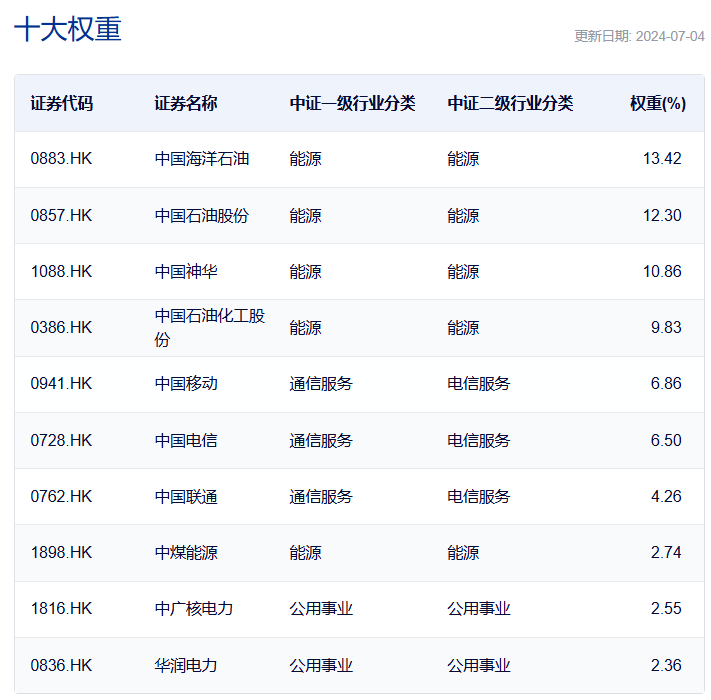The width and height of the screenshot is (711, 700).
Task: Select stock code 0728.HK
Action: click(x=61, y=440)
